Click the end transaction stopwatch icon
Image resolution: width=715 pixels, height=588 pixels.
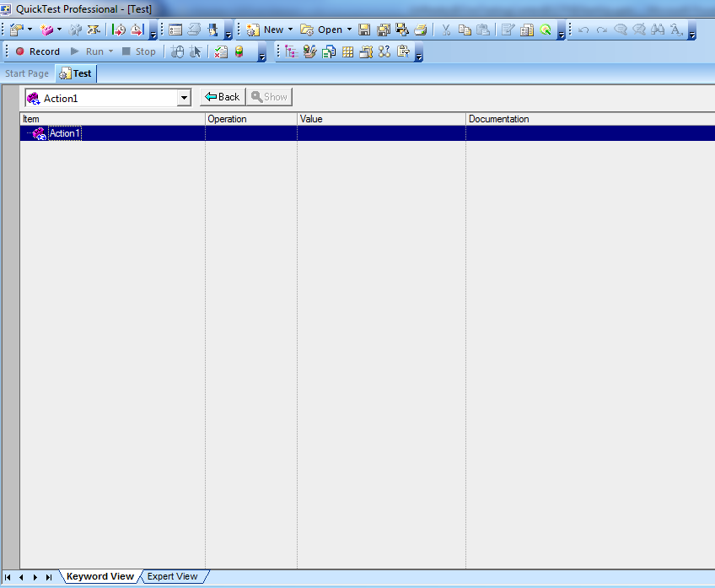(137, 30)
